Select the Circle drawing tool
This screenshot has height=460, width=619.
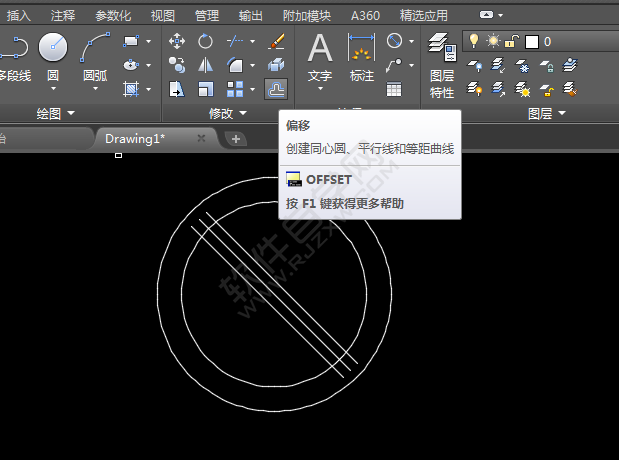(x=53, y=47)
